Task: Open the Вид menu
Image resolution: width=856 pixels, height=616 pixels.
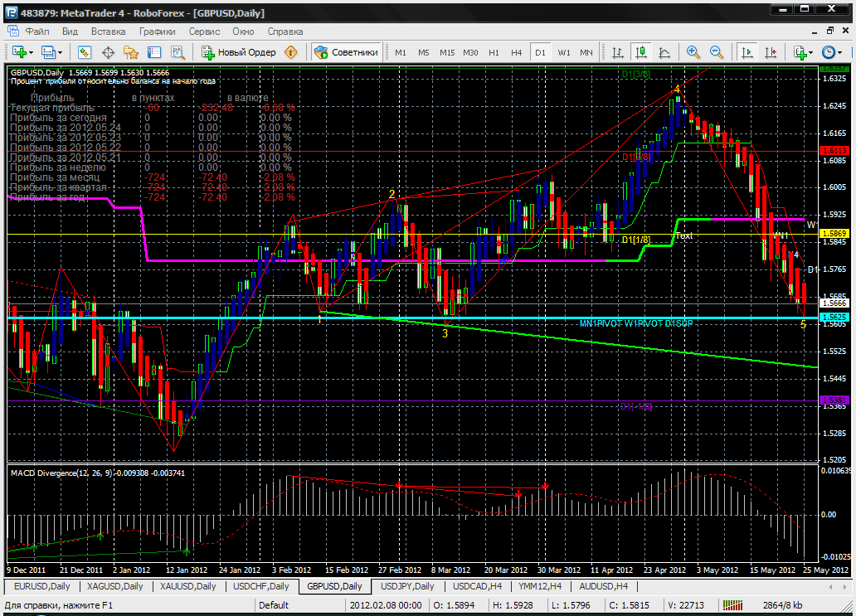Action: (x=70, y=32)
